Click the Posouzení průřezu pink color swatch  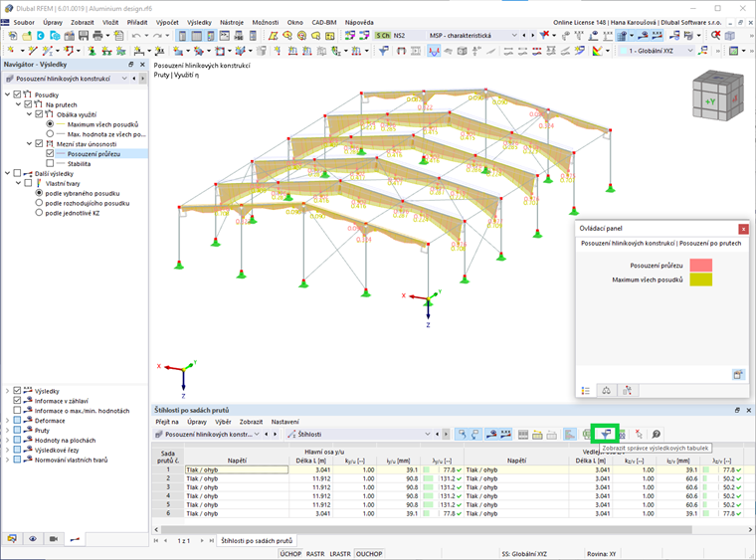pos(700,265)
